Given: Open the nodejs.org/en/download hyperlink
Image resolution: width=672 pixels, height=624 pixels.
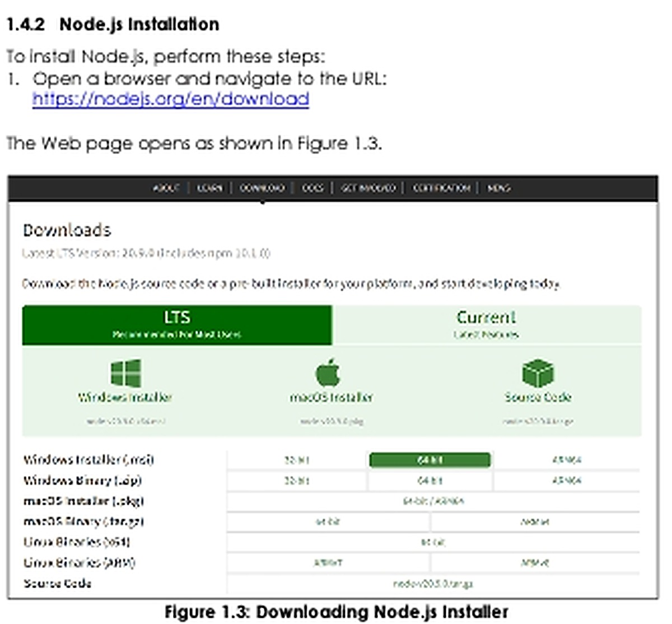Looking at the screenshot, I should [x=170, y=99].
